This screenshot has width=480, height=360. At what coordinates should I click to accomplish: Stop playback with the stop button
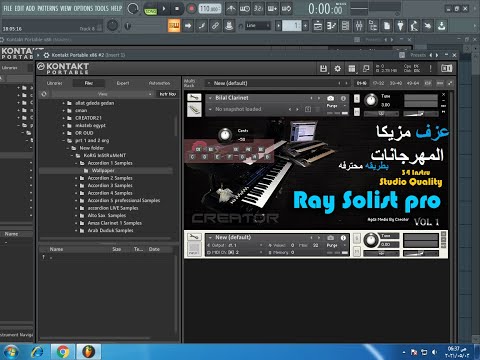[177, 9]
